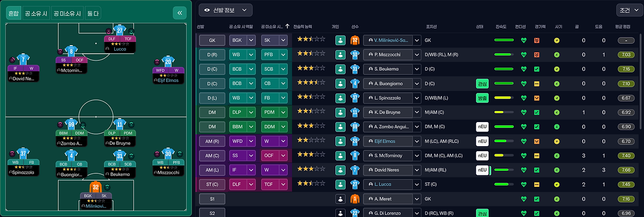The image size is (644, 217).
Task: Open the BGK in-possession role dropdown
Action: click(x=242, y=40)
